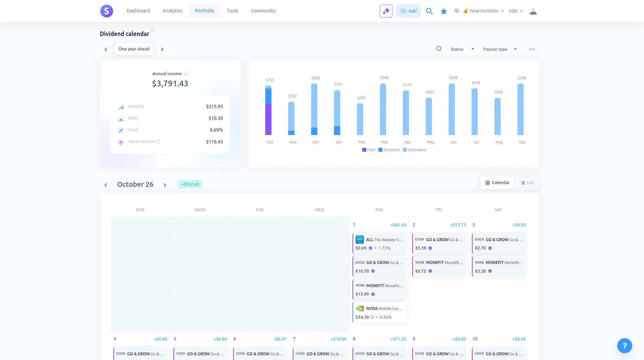This screenshot has height=360, width=644.
Task: Switch to Calendar view
Action: (497, 183)
